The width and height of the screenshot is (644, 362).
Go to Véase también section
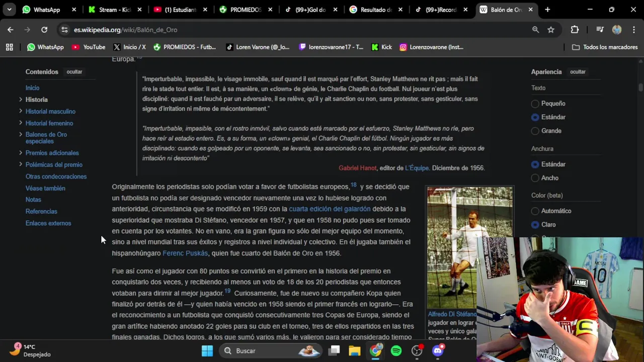[x=45, y=188]
